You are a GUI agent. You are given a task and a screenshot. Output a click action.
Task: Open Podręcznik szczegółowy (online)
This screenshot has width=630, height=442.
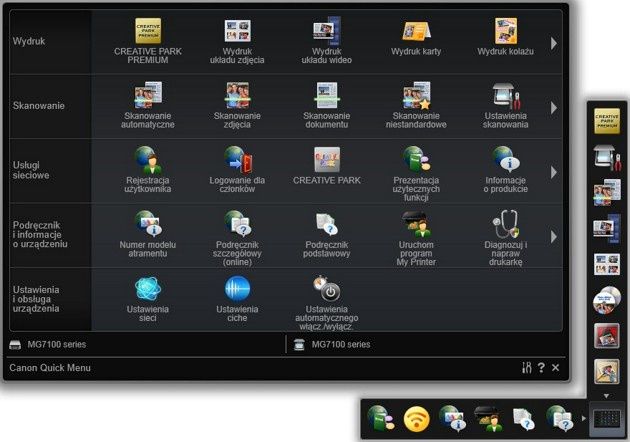(x=237, y=238)
